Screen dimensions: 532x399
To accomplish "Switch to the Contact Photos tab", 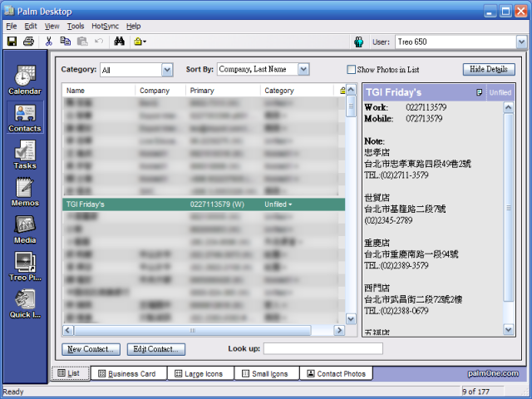I will [x=336, y=373].
